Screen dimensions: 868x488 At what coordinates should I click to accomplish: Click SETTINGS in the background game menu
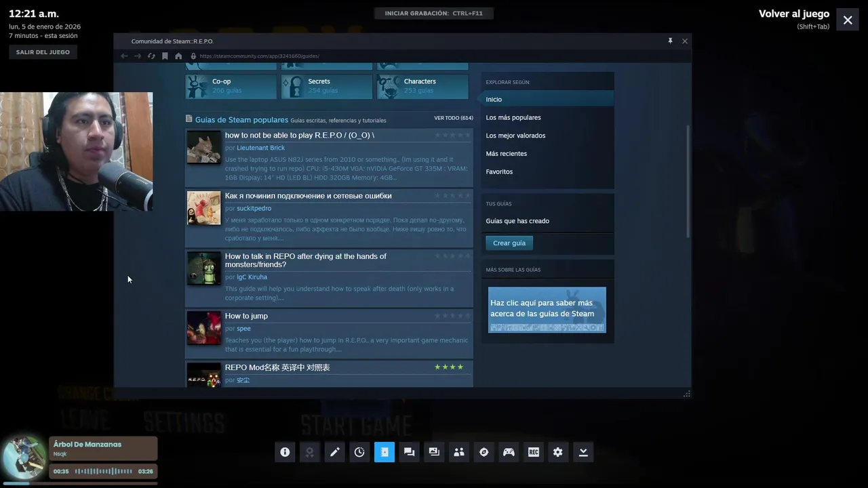click(x=184, y=423)
